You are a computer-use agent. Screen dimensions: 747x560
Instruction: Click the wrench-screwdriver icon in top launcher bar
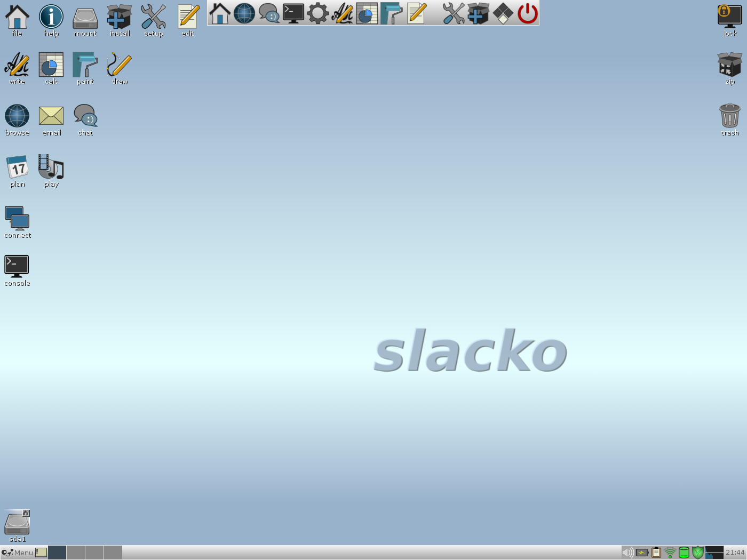point(454,13)
